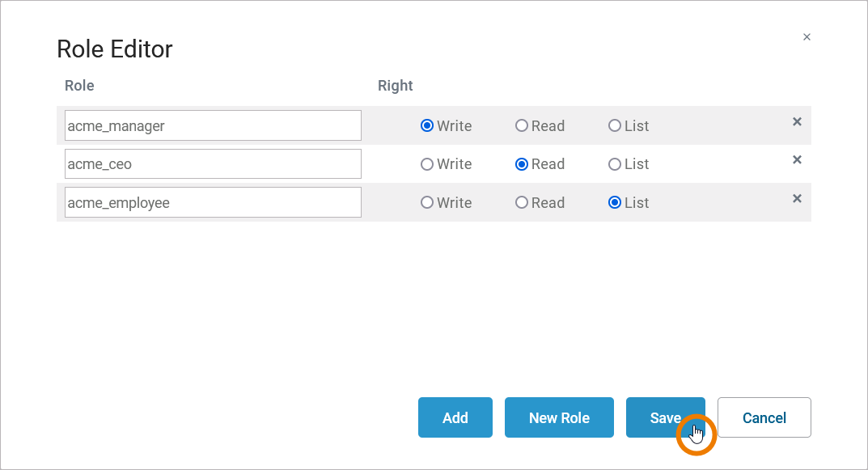Click the Add button
The image size is (868, 470).
[455, 417]
